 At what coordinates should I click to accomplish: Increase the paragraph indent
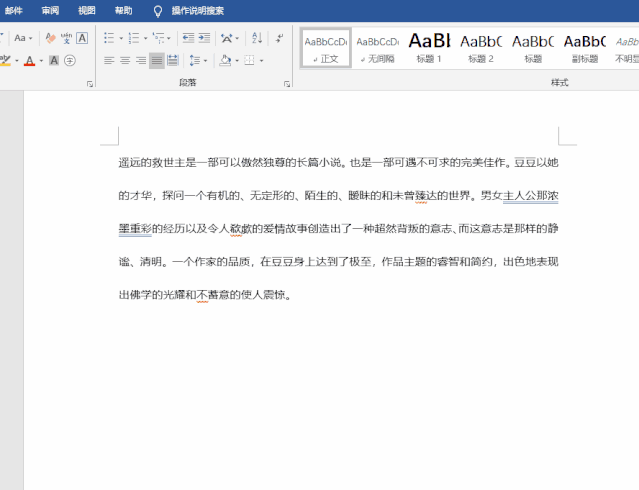204,38
